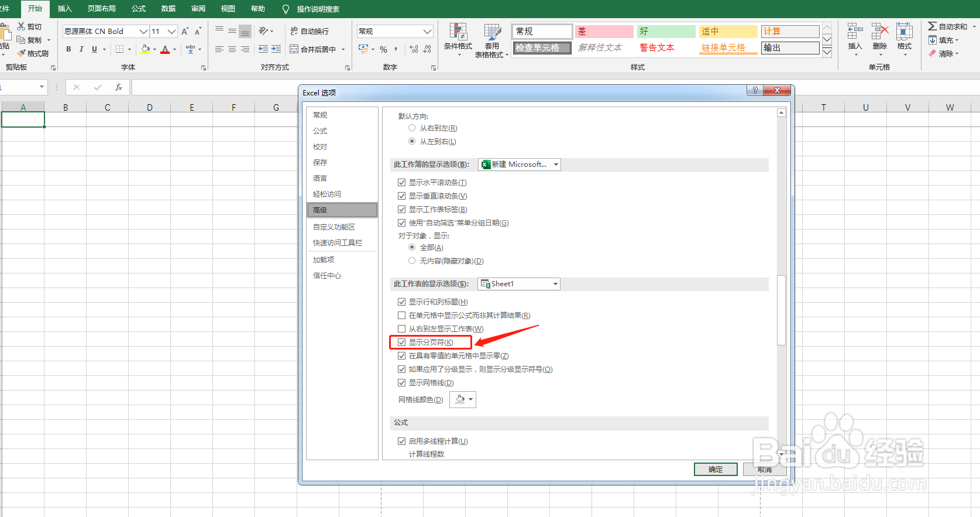Open the workbook selection dropdown

tap(520, 165)
